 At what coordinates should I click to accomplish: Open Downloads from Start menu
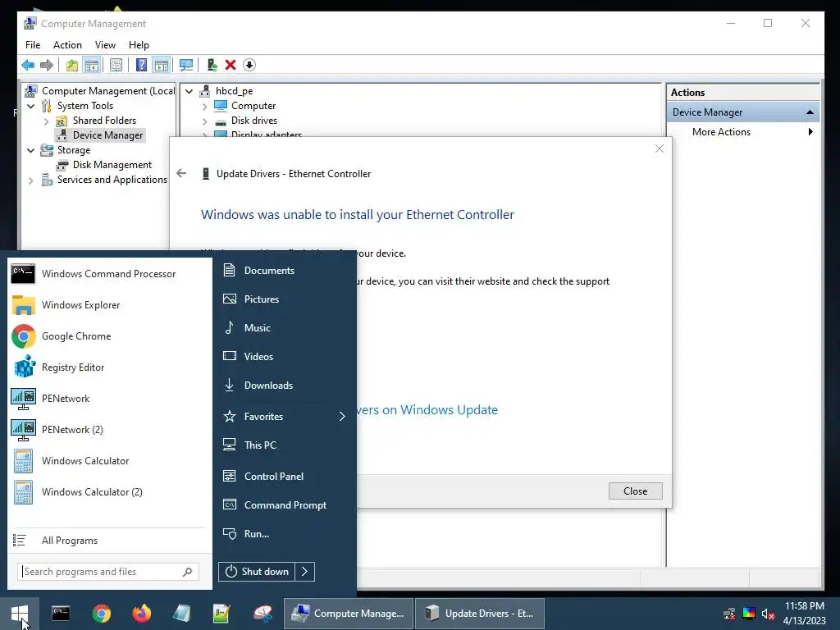coord(285,386)
